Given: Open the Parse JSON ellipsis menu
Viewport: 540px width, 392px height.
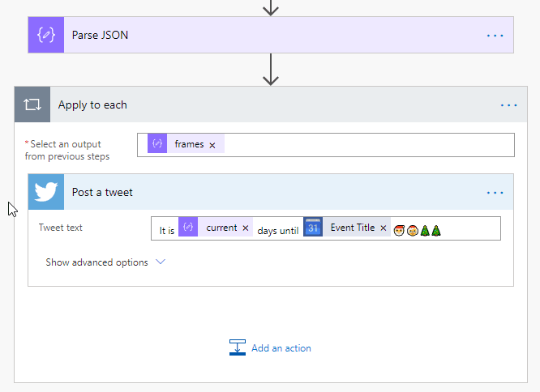Looking at the screenshot, I should click(495, 36).
